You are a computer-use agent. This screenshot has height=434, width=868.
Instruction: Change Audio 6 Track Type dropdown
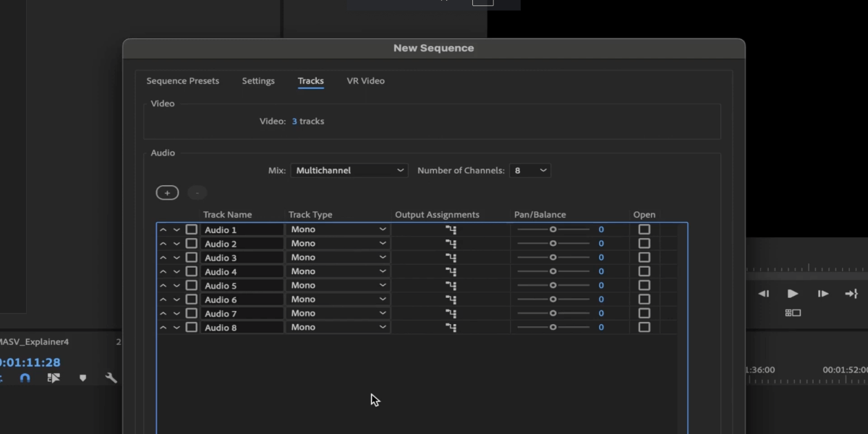(x=339, y=299)
